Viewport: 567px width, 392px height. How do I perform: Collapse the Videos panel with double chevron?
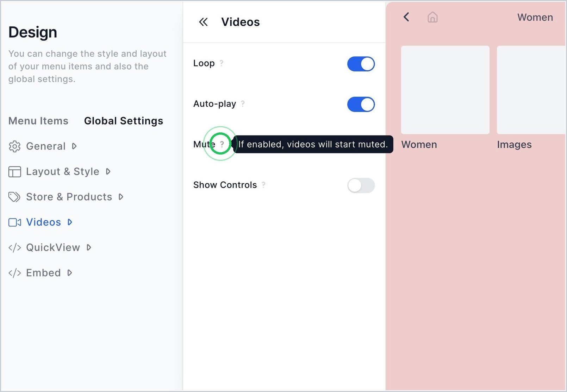point(203,22)
